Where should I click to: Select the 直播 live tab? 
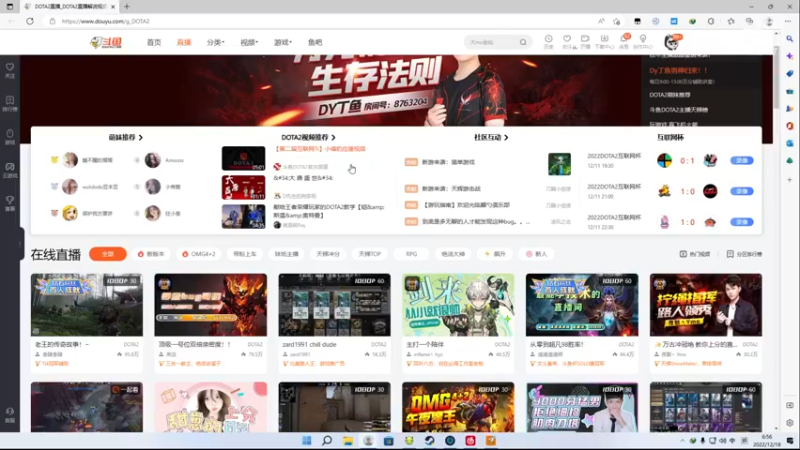point(184,42)
